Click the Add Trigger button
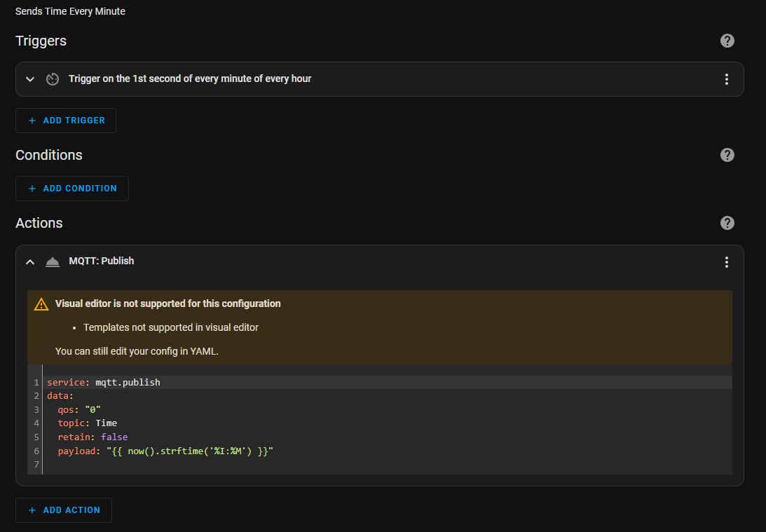 66,121
